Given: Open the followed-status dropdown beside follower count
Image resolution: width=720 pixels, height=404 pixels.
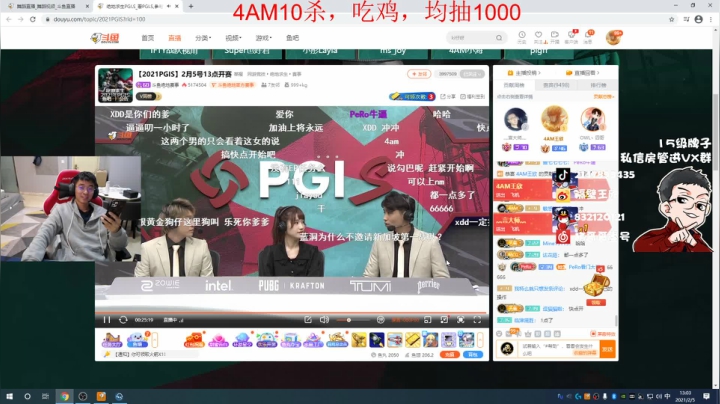Looking at the screenshot, I should pyautogui.click(x=472, y=74).
